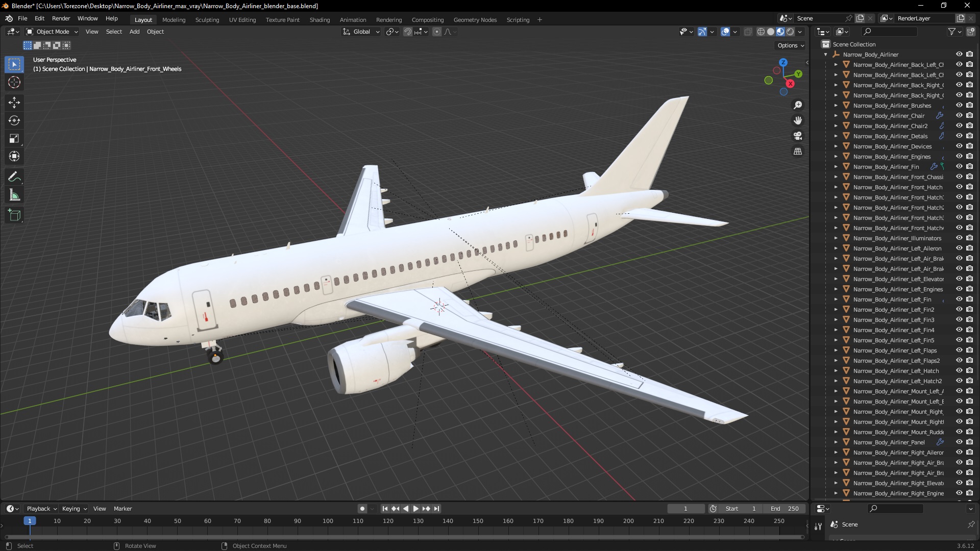Open the Add menu in viewport
The width and height of the screenshot is (980, 551).
[x=134, y=32]
